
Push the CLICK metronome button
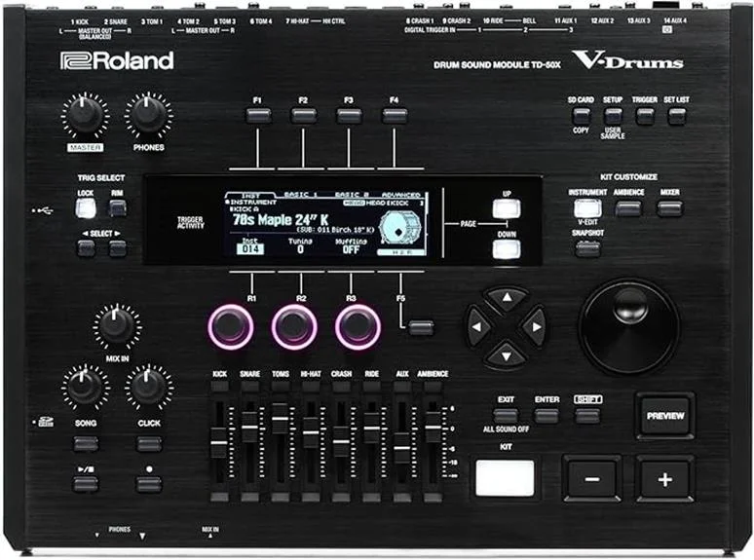click(x=149, y=444)
